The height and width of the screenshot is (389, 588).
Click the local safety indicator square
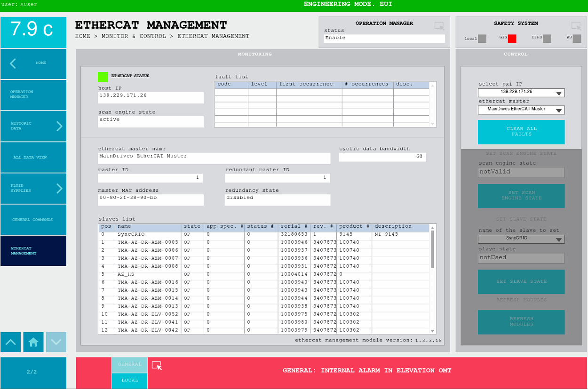pyautogui.click(x=482, y=39)
